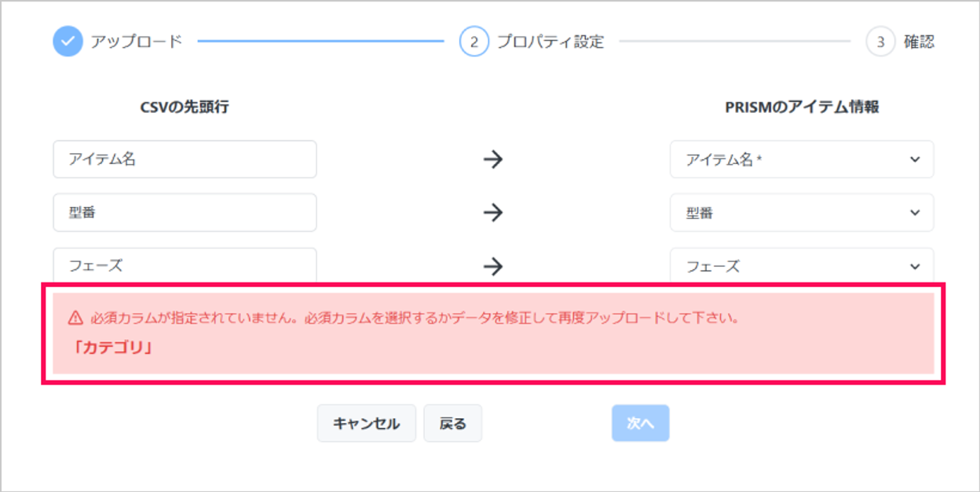Click the completed アップロード step checkmark icon
This screenshot has height=492, width=980.
[x=68, y=42]
